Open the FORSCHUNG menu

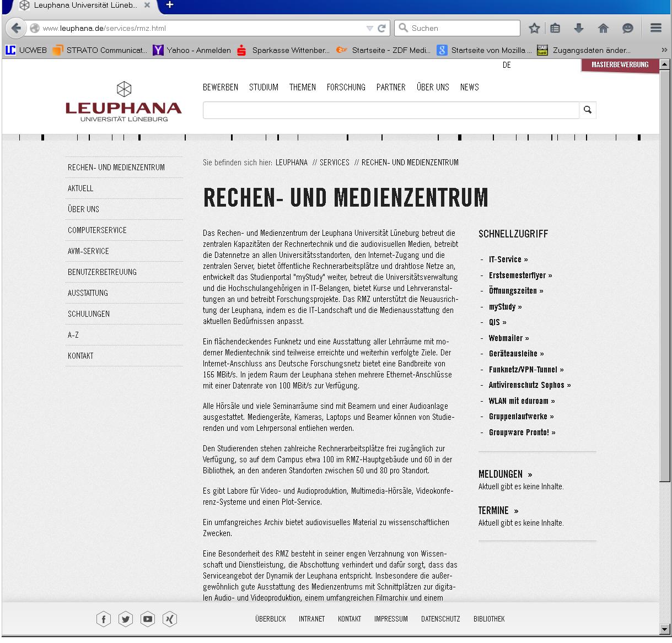(x=346, y=87)
